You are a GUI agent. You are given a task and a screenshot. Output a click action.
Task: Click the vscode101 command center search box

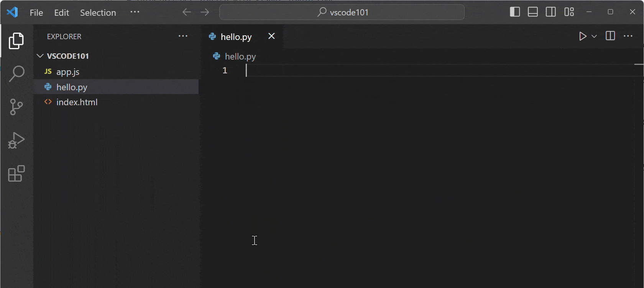342,12
